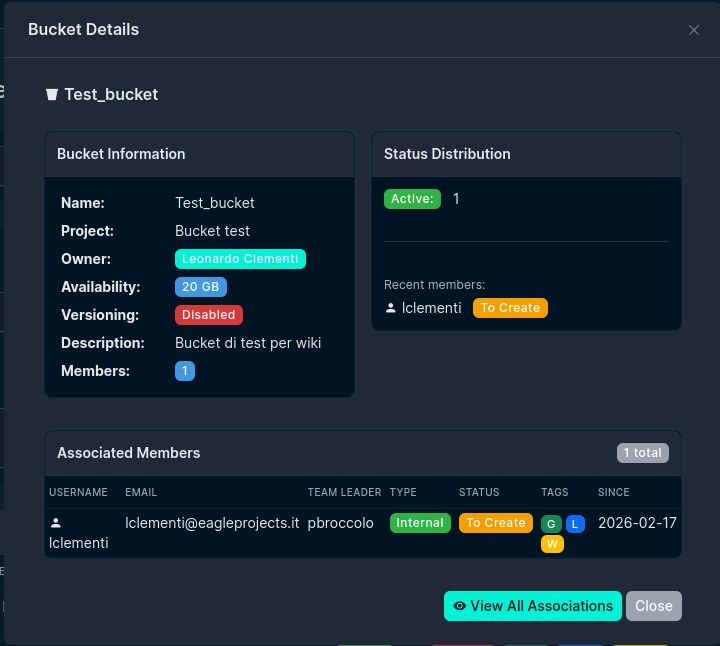The image size is (720, 646).
Task: Click the green G tag badge
Action: coord(551,524)
